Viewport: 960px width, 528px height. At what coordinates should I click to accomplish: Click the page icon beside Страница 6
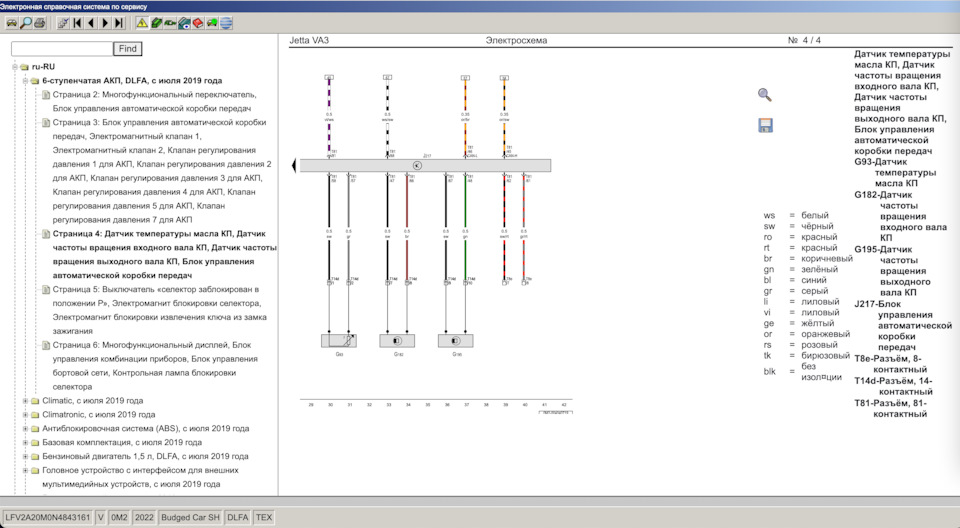coord(46,345)
